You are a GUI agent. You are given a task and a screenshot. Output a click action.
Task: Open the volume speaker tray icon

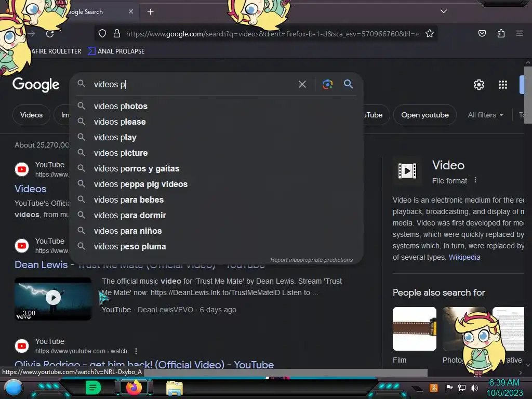pos(474,388)
